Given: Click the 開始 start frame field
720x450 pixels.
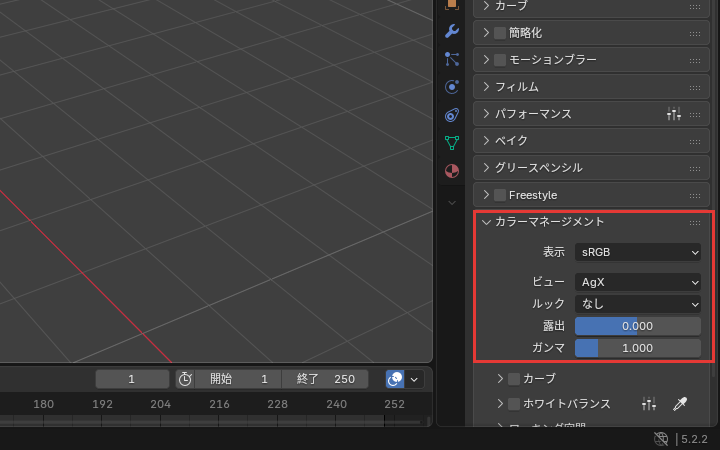Looking at the screenshot, I should click(238, 379).
